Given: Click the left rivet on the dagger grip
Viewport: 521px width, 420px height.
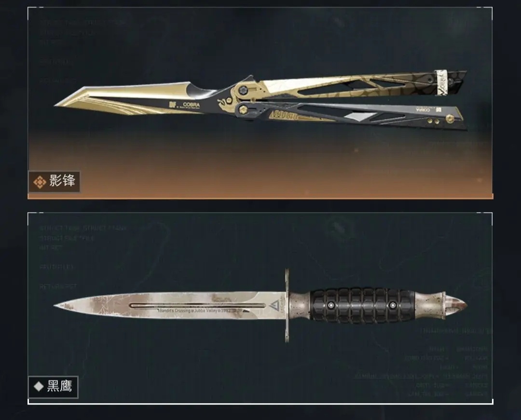Looking at the screenshot, I should pyautogui.click(x=330, y=305).
